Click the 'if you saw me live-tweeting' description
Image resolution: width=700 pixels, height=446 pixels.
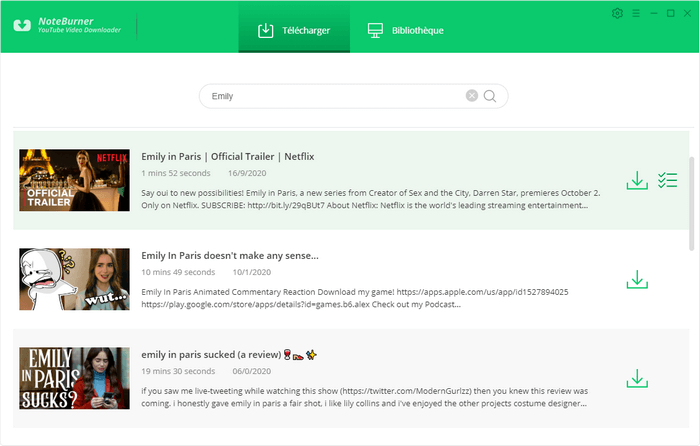click(364, 397)
